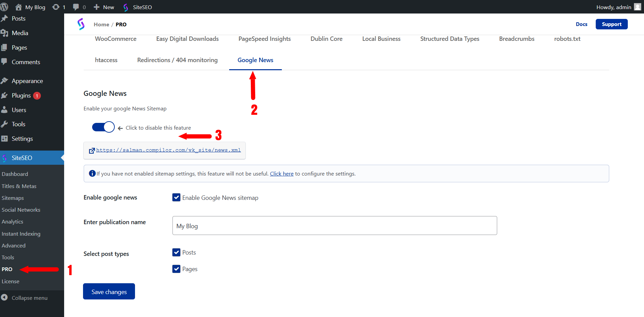This screenshot has width=644, height=317.
Task: Open the robots.txt tab
Action: [x=567, y=39]
